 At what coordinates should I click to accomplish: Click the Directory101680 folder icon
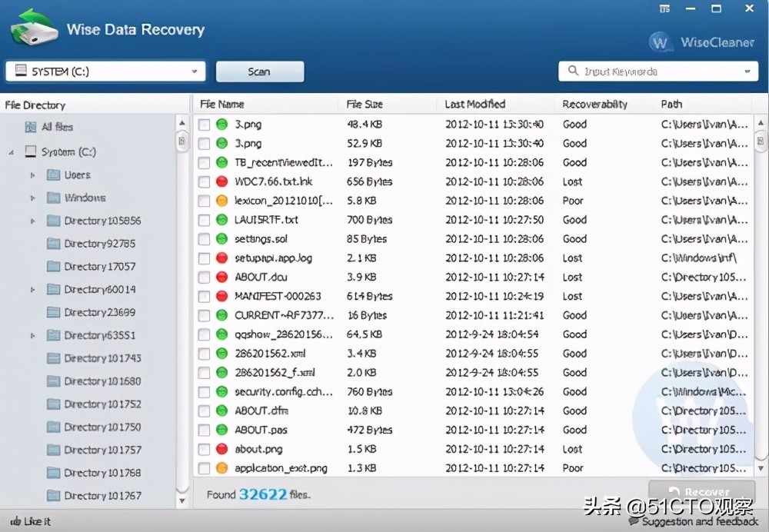54,381
